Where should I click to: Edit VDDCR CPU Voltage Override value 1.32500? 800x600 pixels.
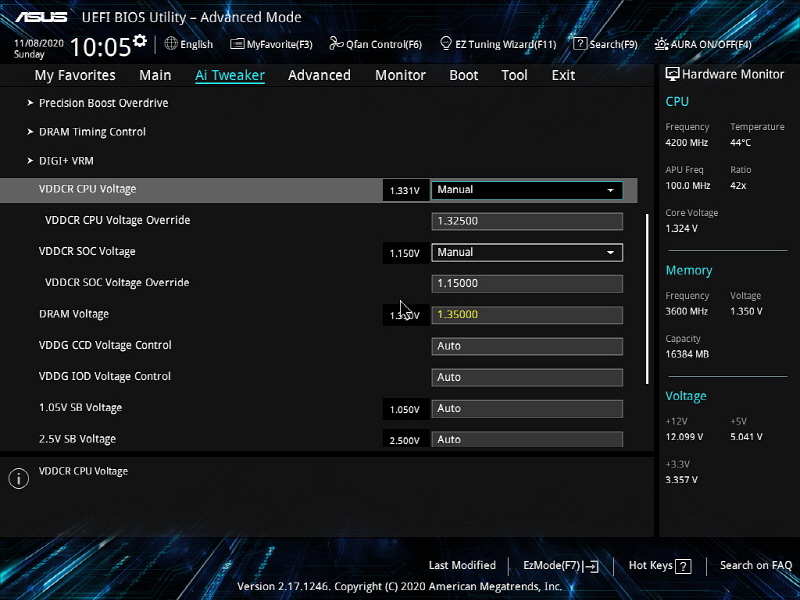pyautogui.click(x=527, y=221)
